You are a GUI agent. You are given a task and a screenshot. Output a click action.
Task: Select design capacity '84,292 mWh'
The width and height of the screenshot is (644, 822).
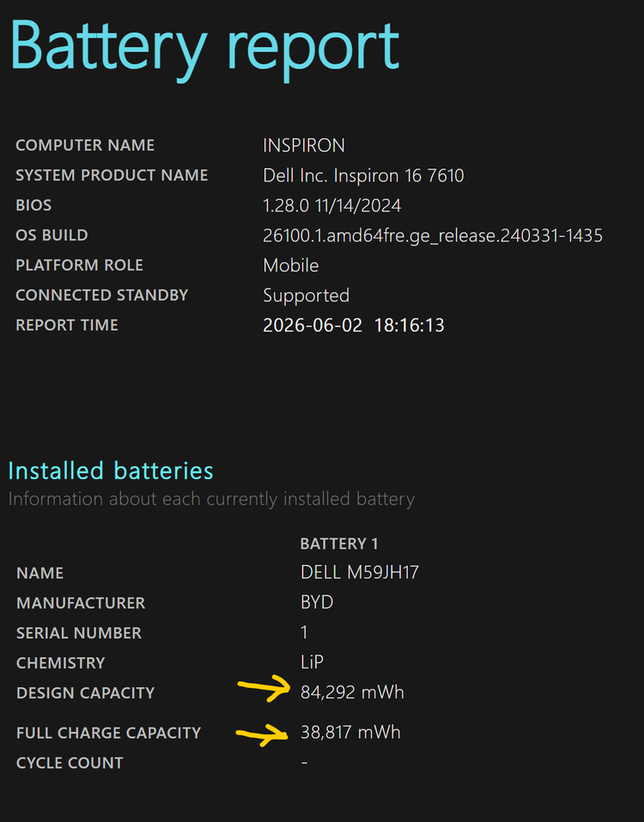click(x=352, y=692)
